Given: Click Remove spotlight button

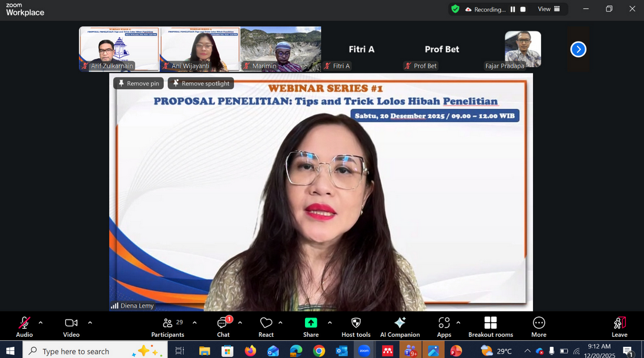Looking at the screenshot, I should pos(201,83).
